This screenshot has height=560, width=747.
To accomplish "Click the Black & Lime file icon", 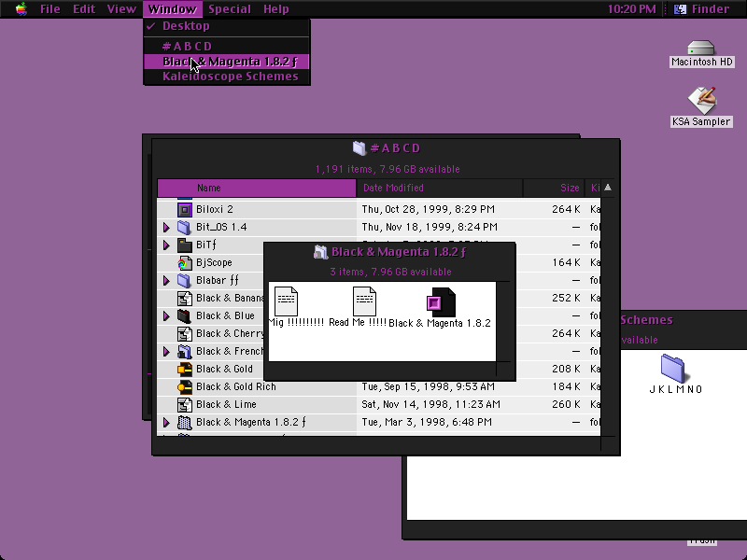I will click(x=184, y=405).
